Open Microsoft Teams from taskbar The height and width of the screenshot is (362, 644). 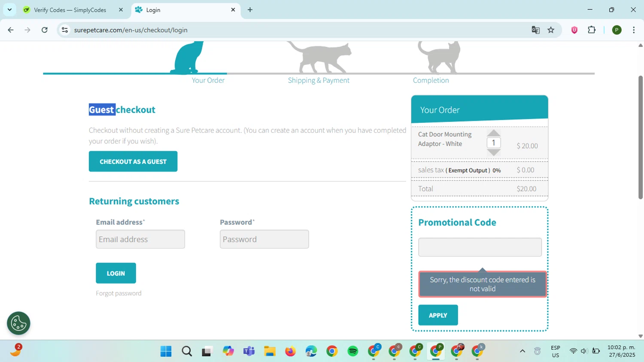[249, 351]
